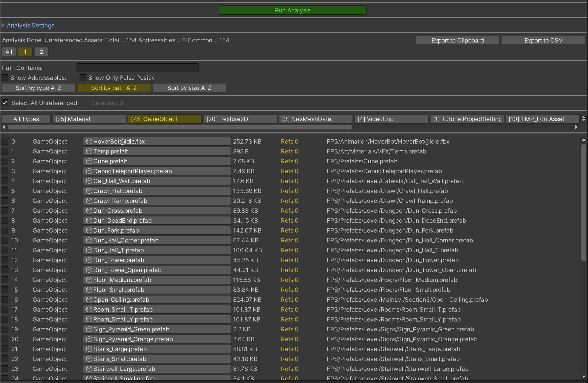
Task: Expand the Analysis Settings foldout
Action: [x=3, y=25]
